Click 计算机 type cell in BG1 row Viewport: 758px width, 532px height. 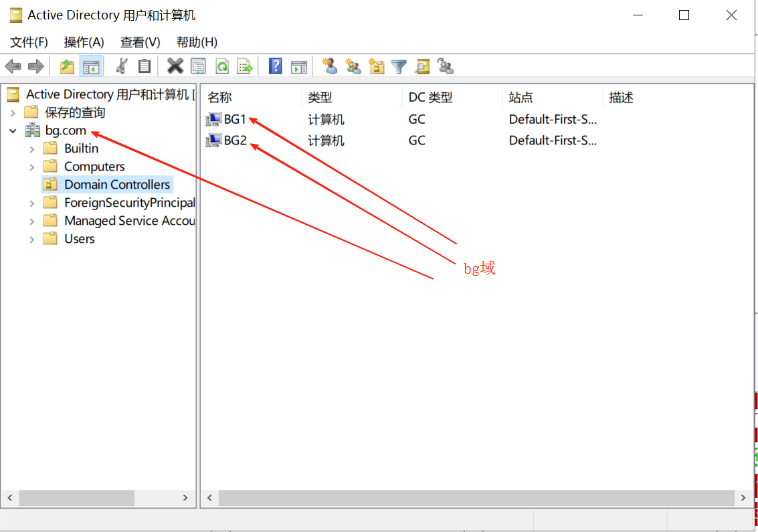pyautogui.click(x=326, y=119)
